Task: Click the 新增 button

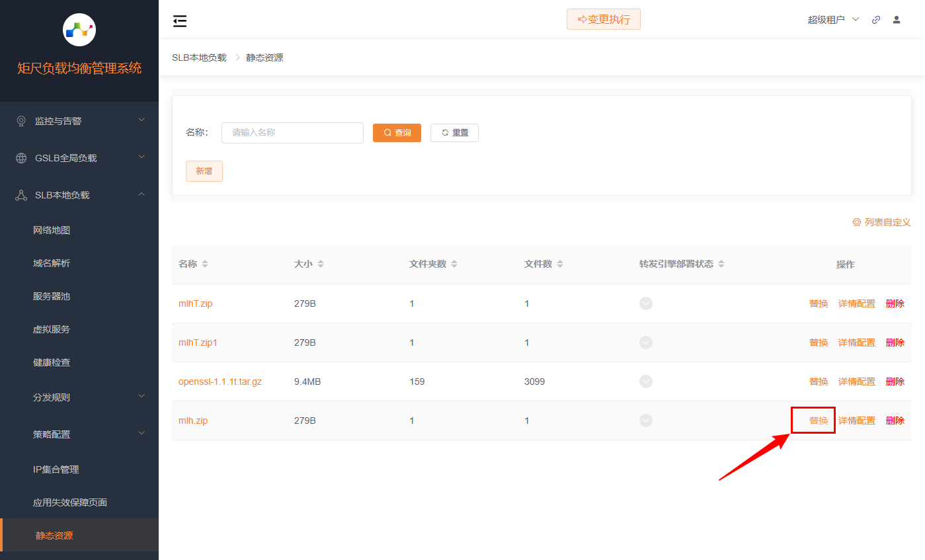Action: [204, 171]
